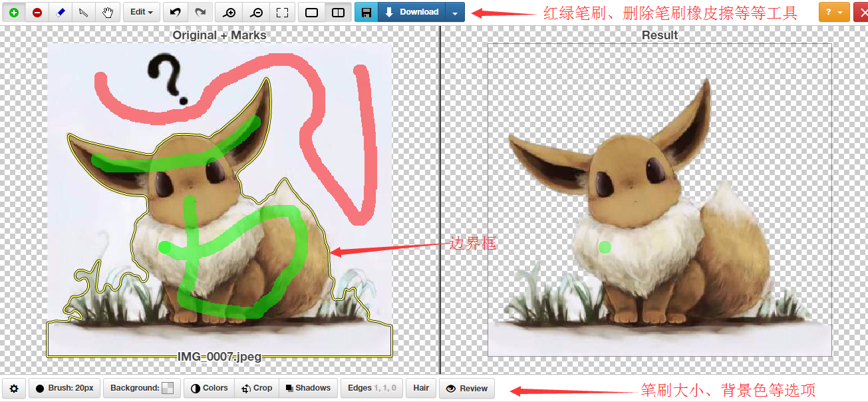The width and height of the screenshot is (868, 402).
Task: Undo the last mark
Action: click(x=176, y=12)
